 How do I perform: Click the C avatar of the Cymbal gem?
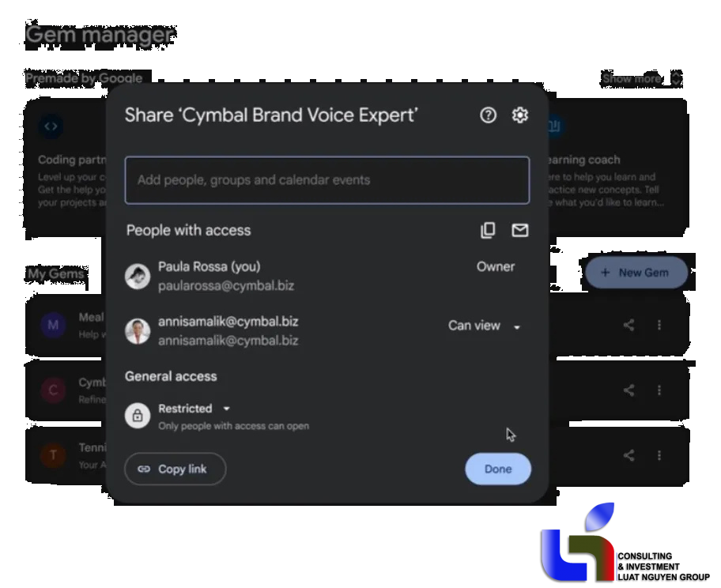(x=53, y=390)
